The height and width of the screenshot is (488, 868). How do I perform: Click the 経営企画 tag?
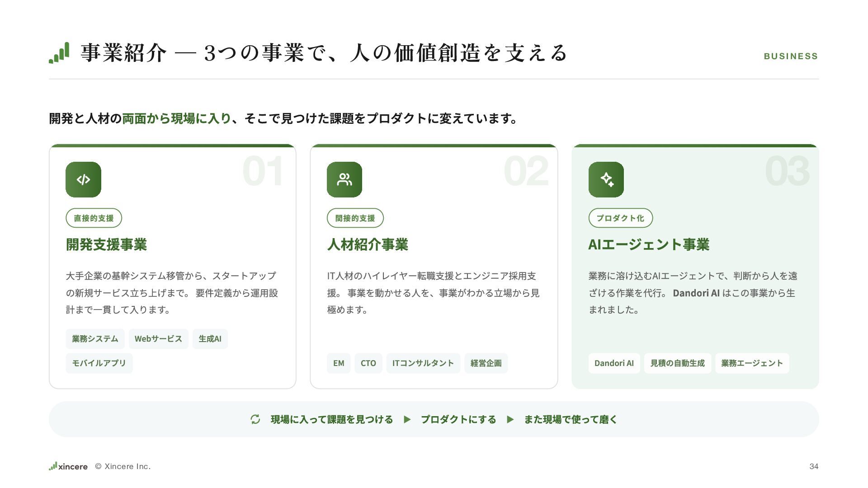pos(486,363)
